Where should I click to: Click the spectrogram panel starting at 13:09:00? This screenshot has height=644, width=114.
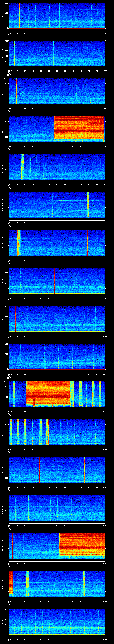tap(57, 318)
